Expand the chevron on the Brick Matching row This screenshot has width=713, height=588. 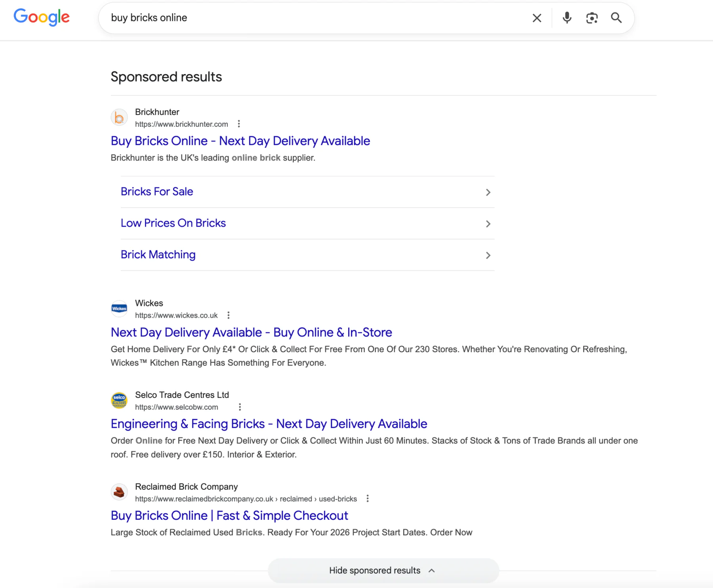(x=488, y=256)
